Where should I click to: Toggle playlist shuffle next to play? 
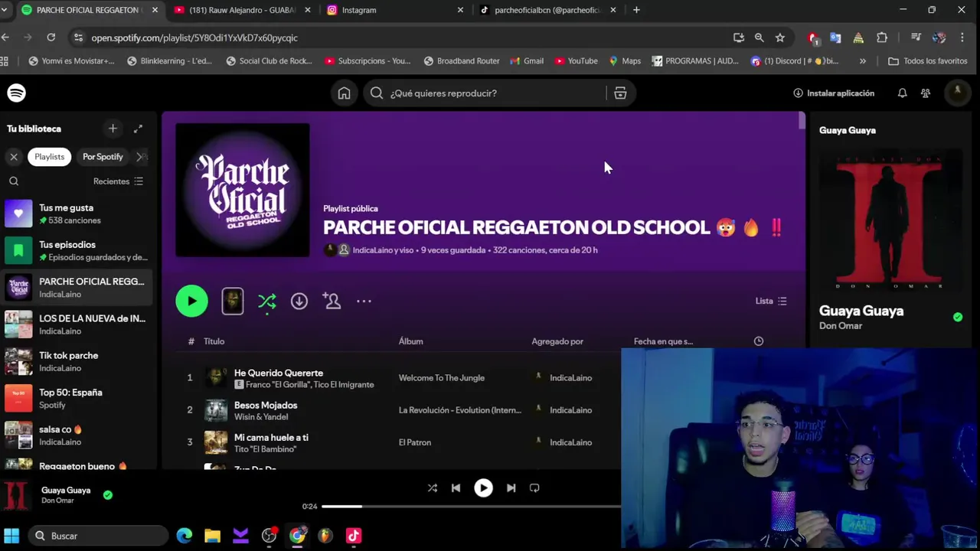click(x=266, y=302)
